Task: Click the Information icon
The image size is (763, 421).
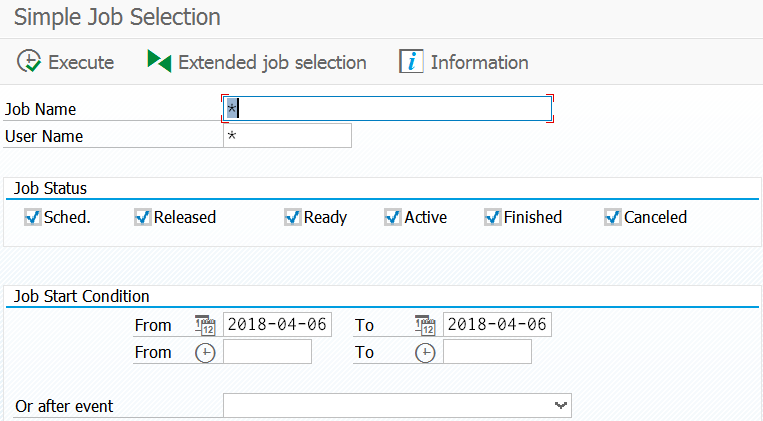Action: click(x=411, y=62)
